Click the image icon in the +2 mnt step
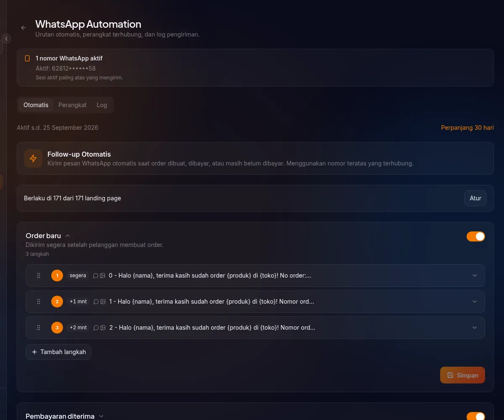 coord(103,328)
